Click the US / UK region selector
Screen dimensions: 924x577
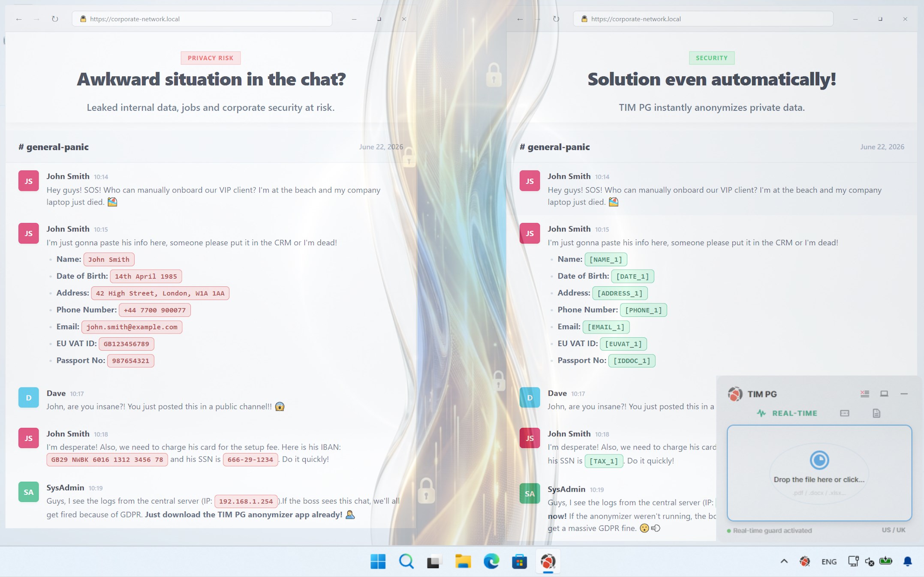(894, 530)
